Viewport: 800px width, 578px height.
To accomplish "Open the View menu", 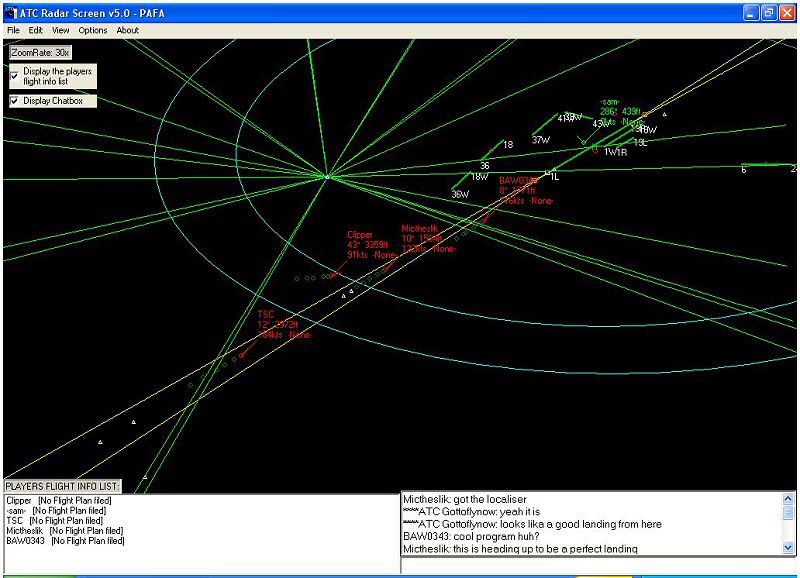I will [61, 31].
